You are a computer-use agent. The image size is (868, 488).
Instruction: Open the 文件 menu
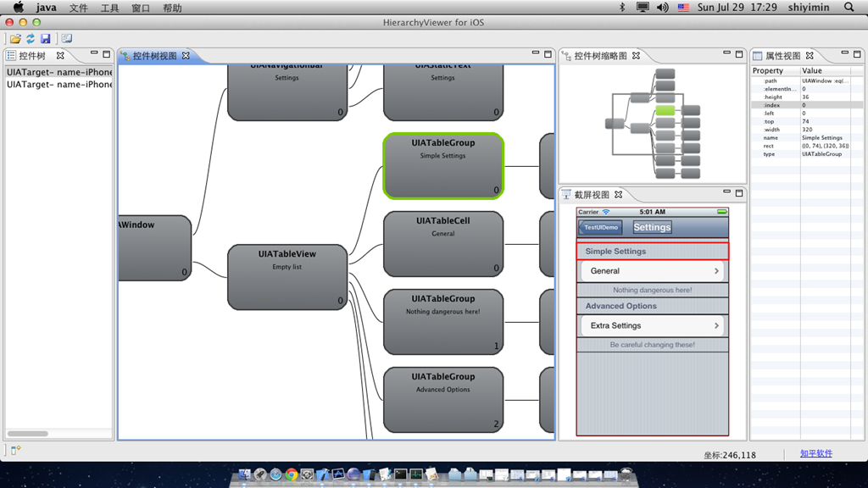click(78, 8)
